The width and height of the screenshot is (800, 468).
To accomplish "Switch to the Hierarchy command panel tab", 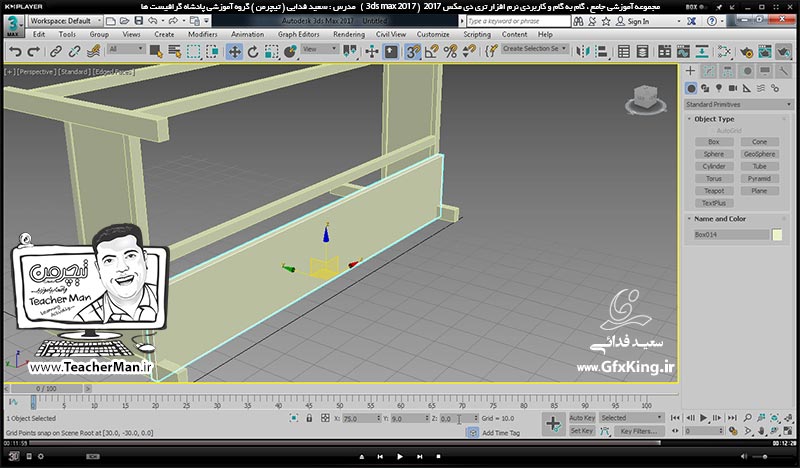I will coord(728,71).
